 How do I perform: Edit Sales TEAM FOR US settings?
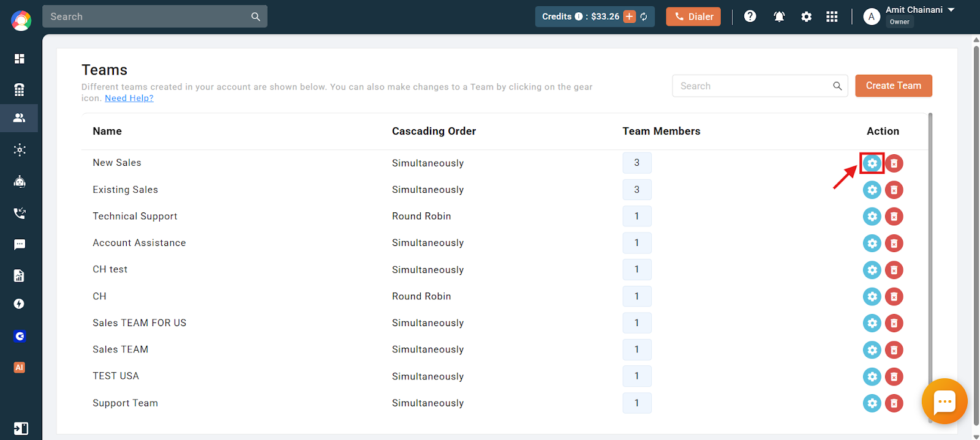872,323
